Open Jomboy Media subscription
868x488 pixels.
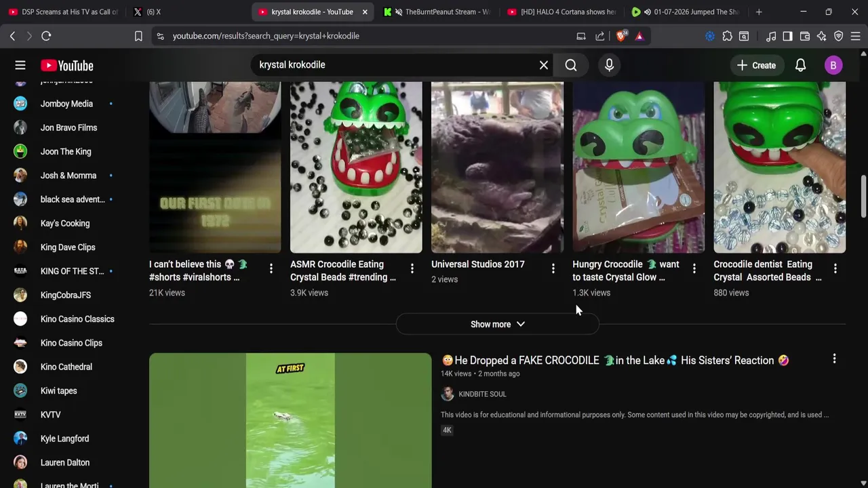66,104
